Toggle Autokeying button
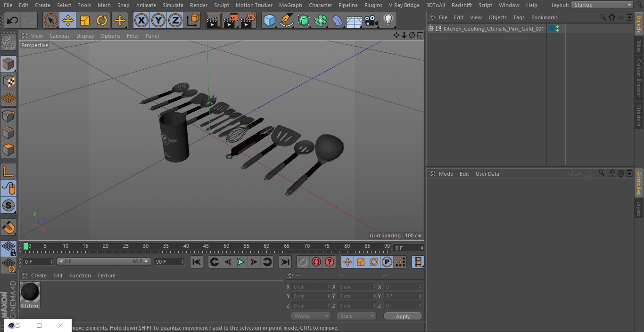 pos(316,262)
